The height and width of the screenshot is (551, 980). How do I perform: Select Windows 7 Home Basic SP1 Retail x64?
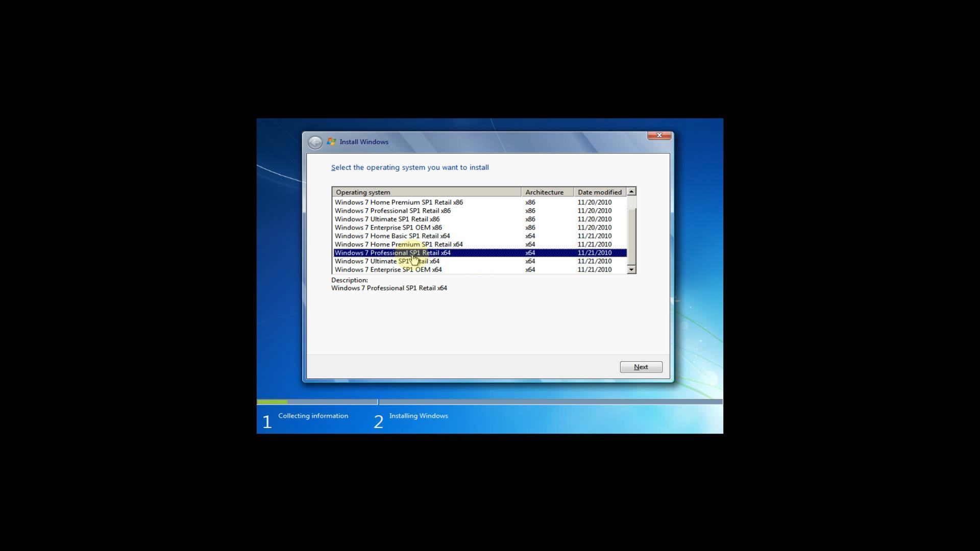pos(480,236)
